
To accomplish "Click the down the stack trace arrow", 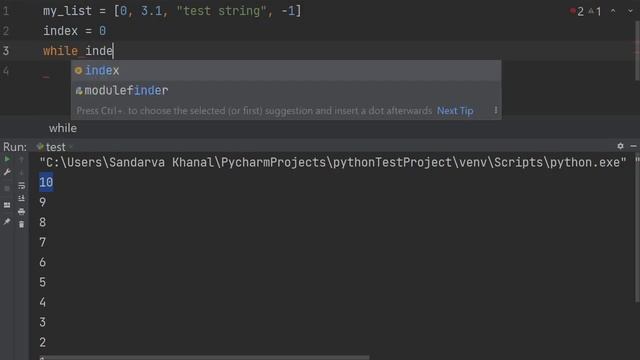I will coord(22,172).
